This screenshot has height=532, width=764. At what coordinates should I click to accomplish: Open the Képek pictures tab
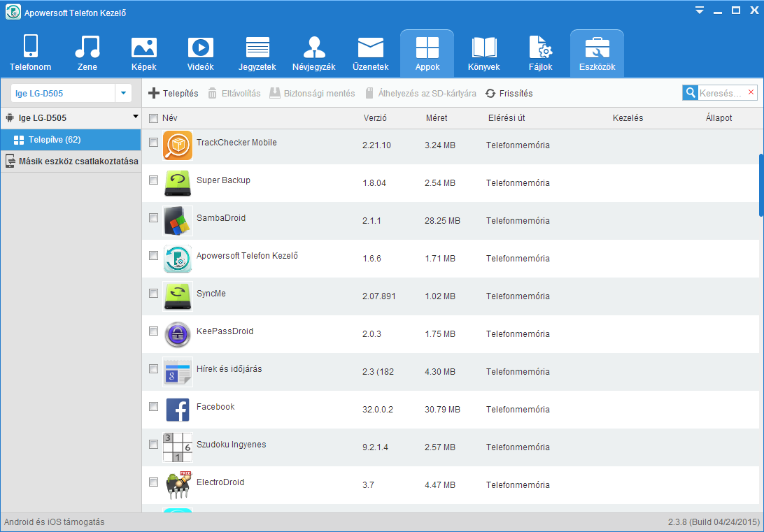point(143,53)
